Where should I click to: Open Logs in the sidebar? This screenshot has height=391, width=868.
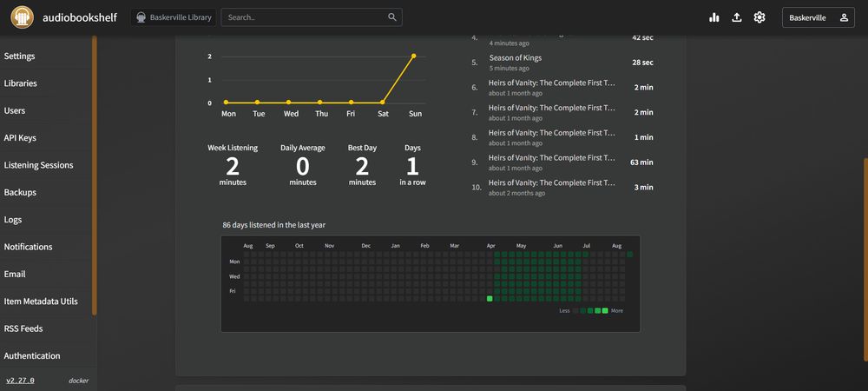click(x=46, y=219)
